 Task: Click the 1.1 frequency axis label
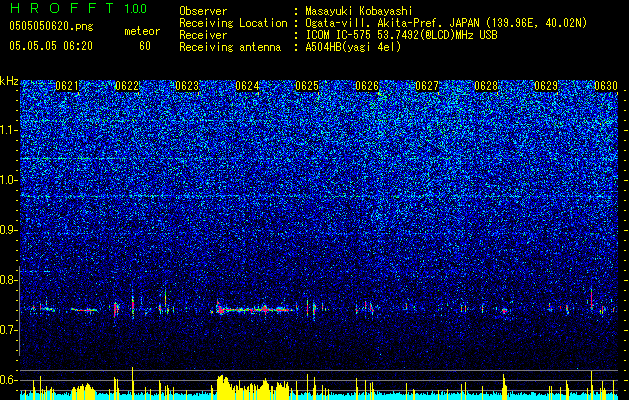coord(9,130)
